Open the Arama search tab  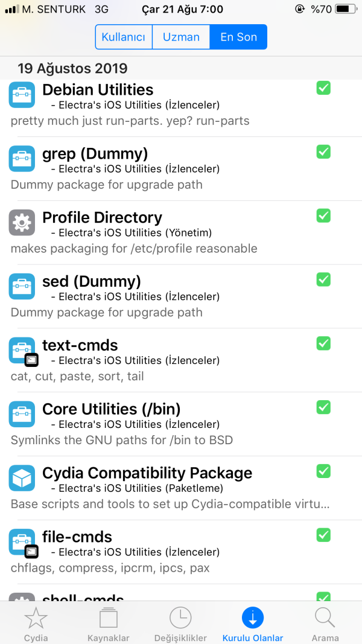325,624
